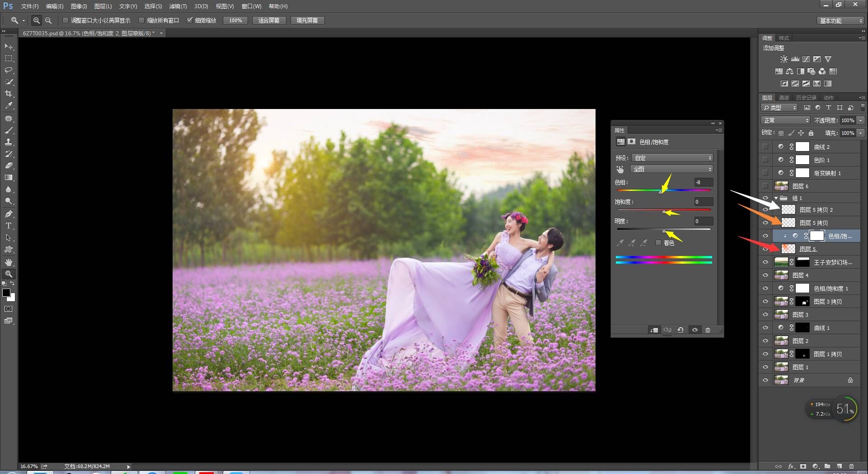Screen dimensions: 868x474
Task: Add a Brightness/Contrast adjustment
Action: (784, 59)
